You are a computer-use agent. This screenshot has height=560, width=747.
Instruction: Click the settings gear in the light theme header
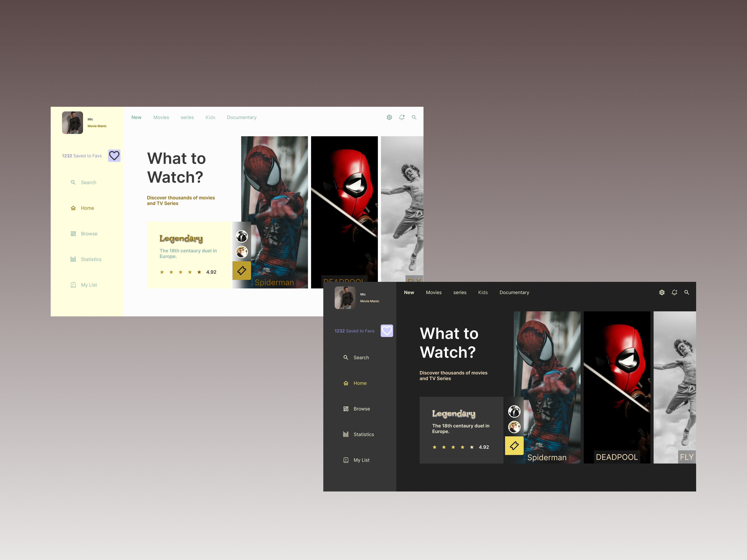tap(389, 117)
